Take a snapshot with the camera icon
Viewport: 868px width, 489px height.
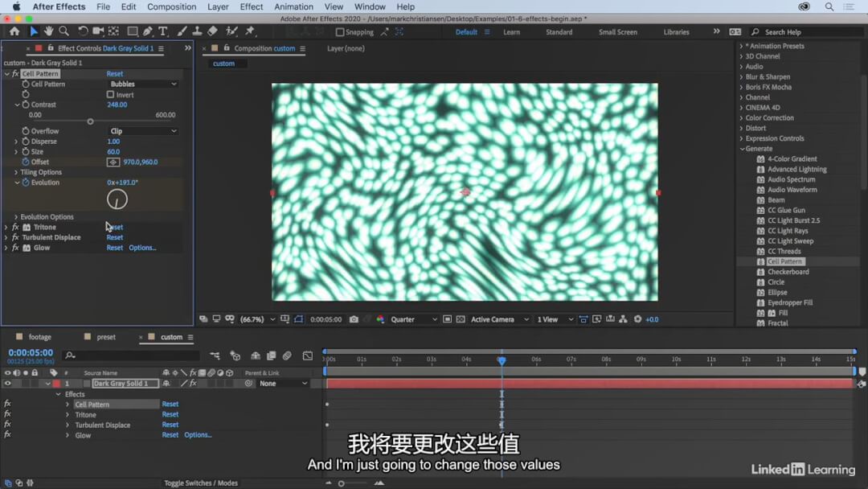[x=354, y=319]
